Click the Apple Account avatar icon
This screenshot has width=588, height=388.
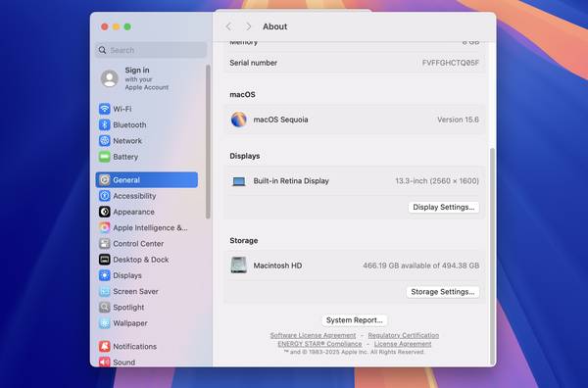click(110, 78)
